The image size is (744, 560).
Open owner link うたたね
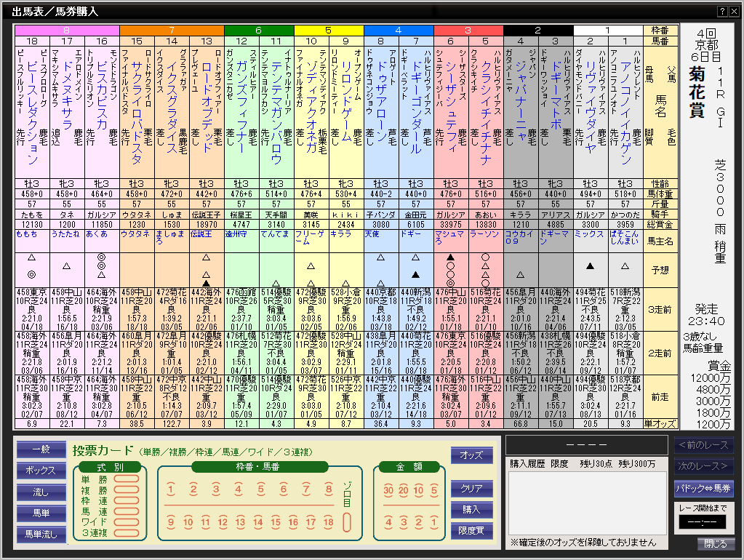(65, 234)
